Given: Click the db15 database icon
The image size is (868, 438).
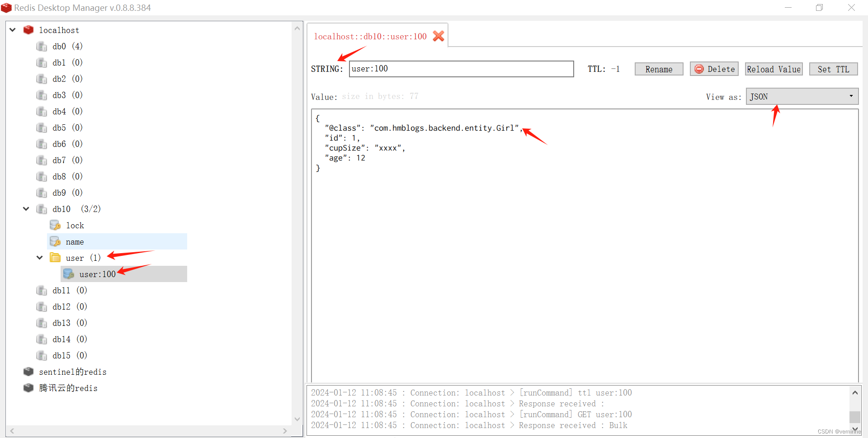Looking at the screenshot, I should pyautogui.click(x=42, y=355).
